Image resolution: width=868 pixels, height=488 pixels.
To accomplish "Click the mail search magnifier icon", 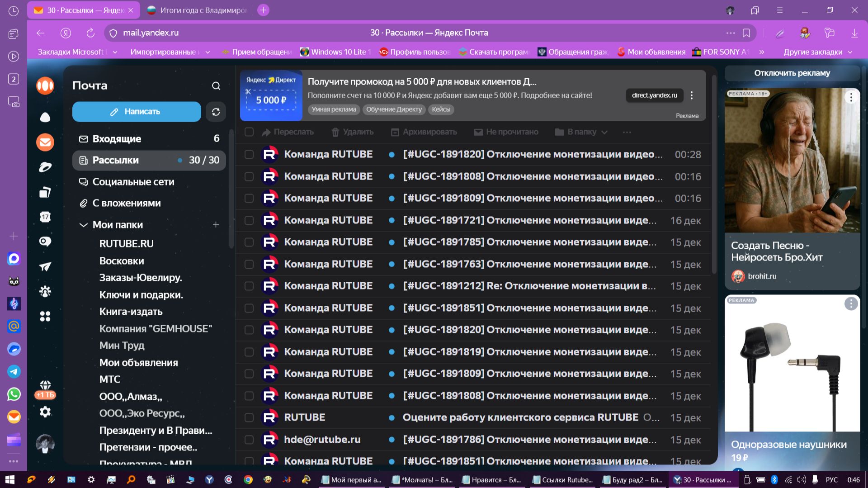I will [216, 86].
